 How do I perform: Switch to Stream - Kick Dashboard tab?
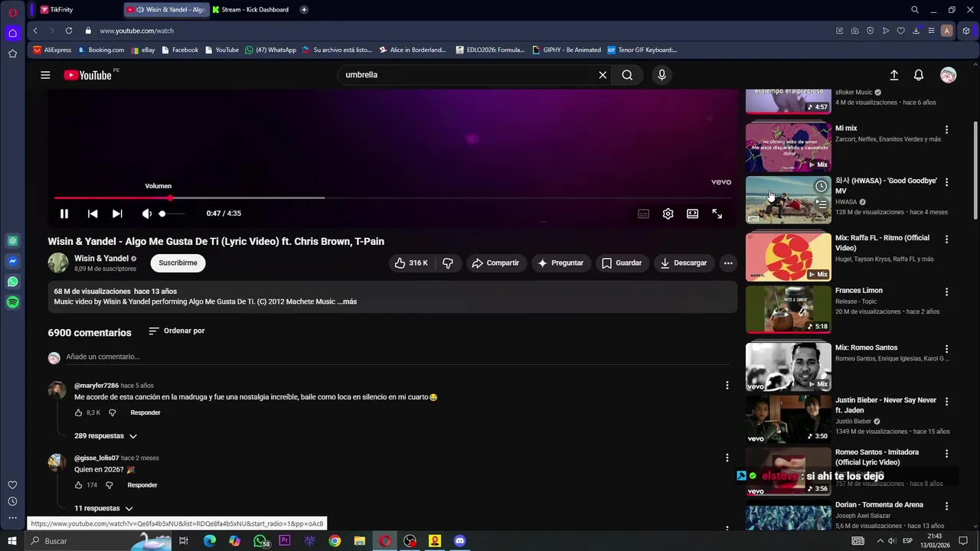click(x=251, y=10)
